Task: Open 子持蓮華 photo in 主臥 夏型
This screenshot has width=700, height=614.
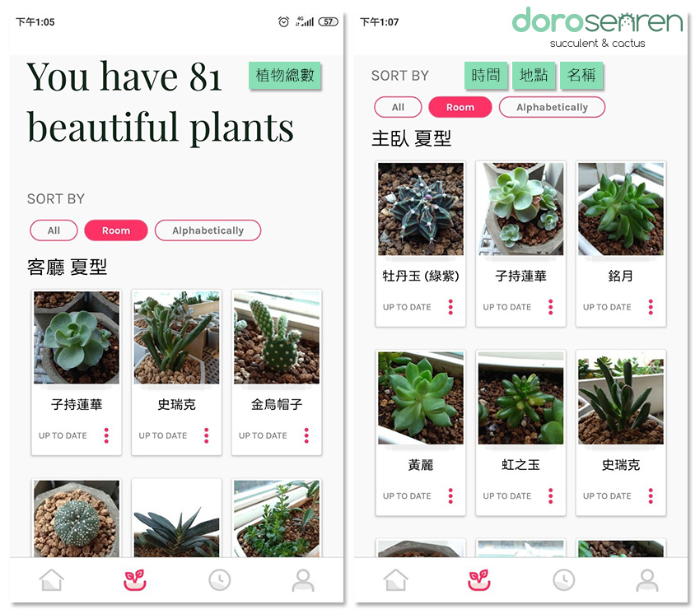Action: pyautogui.click(x=520, y=209)
